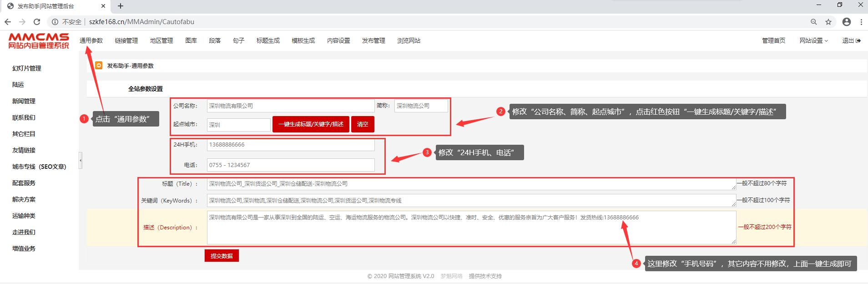Image resolution: width=868 pixels, height=284 pixels.
Task: Bookmark this page with star icon
Action: pos(828,22)
